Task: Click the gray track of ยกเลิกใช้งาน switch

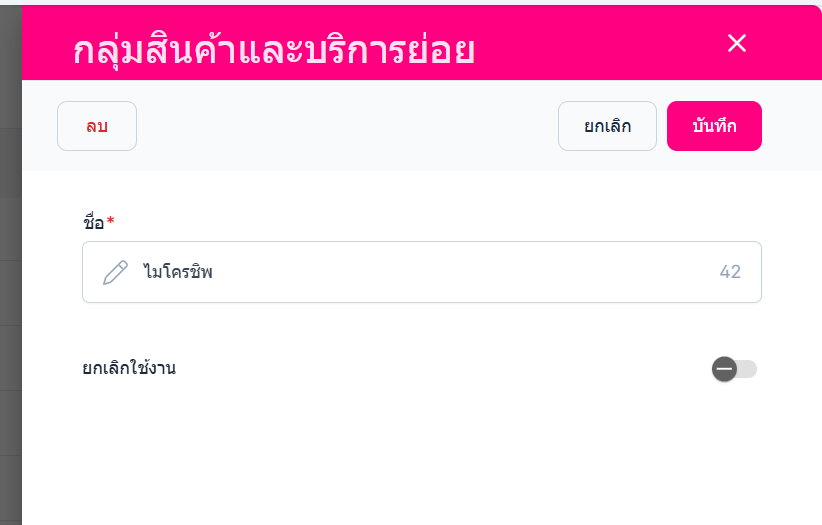Action: tap(748, 369)
